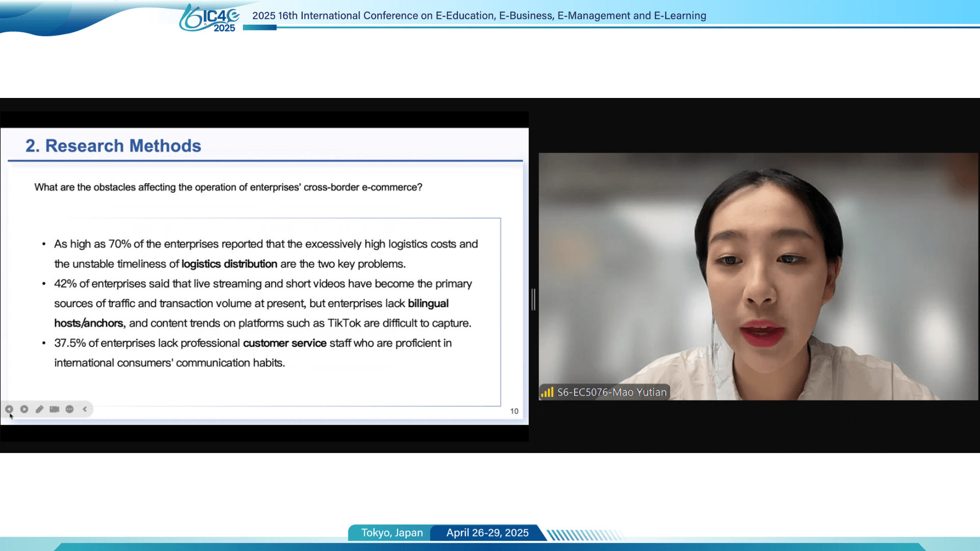
Task: Click the bold text 'customer service'
Action: [284, 343]
